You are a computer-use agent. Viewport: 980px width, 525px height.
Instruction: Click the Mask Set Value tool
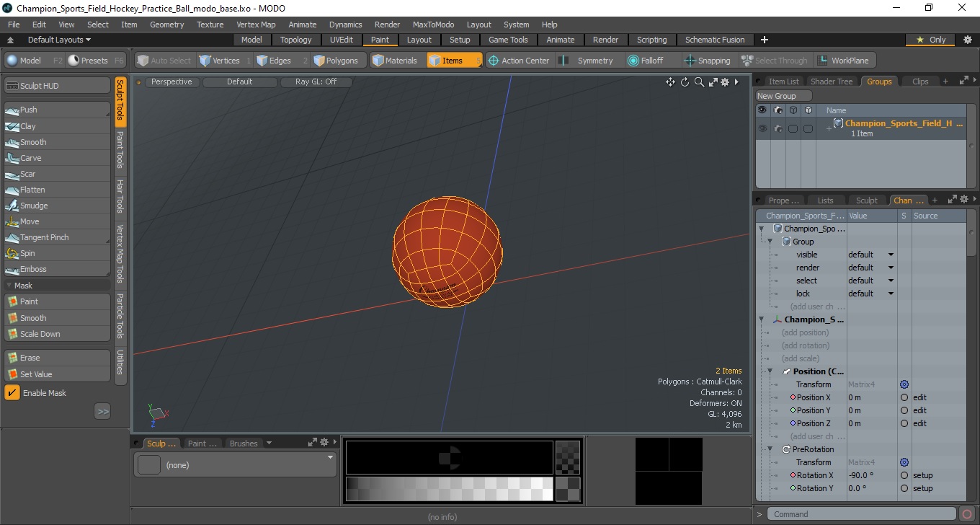(58, 374)
